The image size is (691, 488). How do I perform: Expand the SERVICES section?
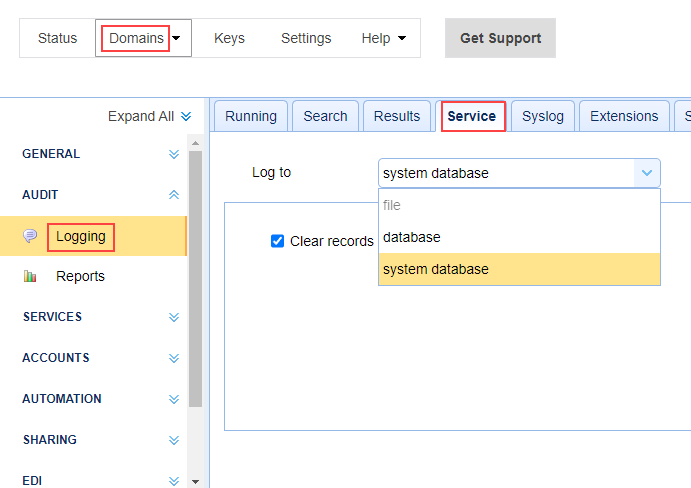[x=174, y=317]
